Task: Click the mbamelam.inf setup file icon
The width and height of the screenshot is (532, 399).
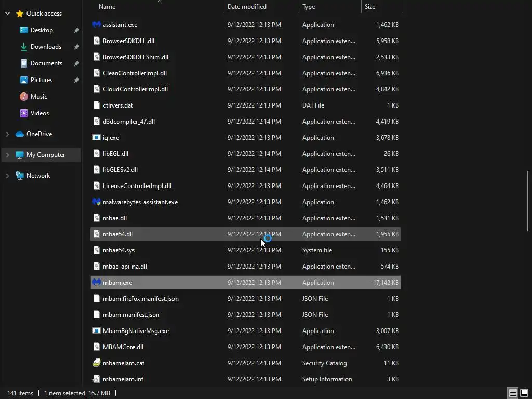Action: pyautogui.click(x=97, y=379)
